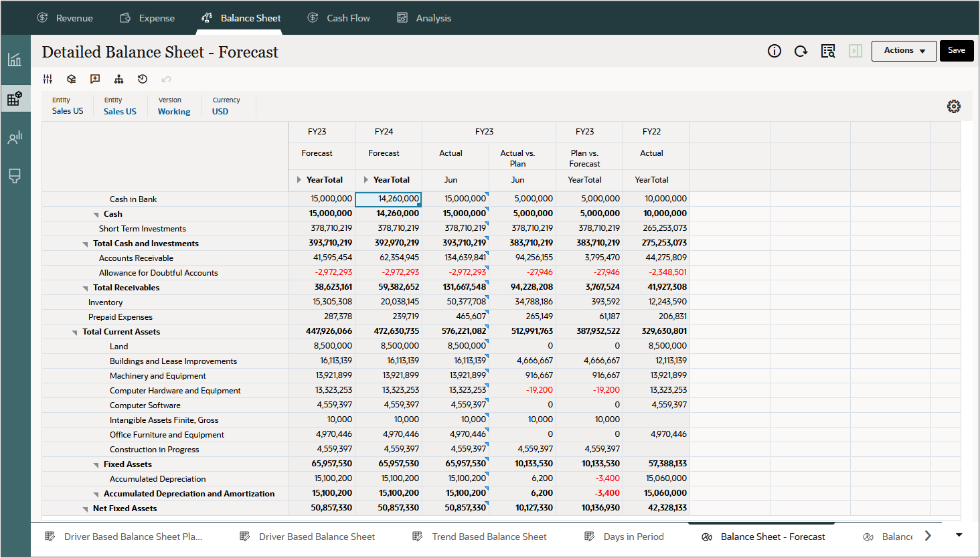Click Machinery and Equipment row label
980x558 pixels.
coord(158,376)
